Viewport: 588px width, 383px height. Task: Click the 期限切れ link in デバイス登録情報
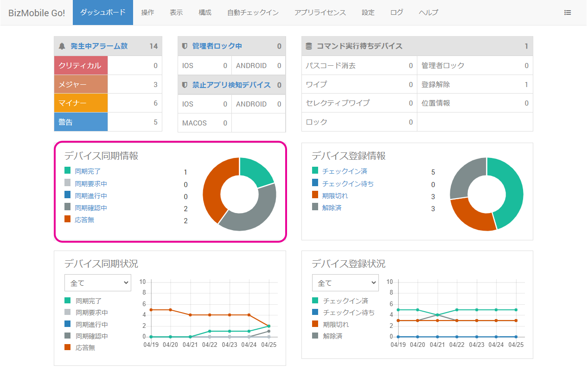pos(335,196)
